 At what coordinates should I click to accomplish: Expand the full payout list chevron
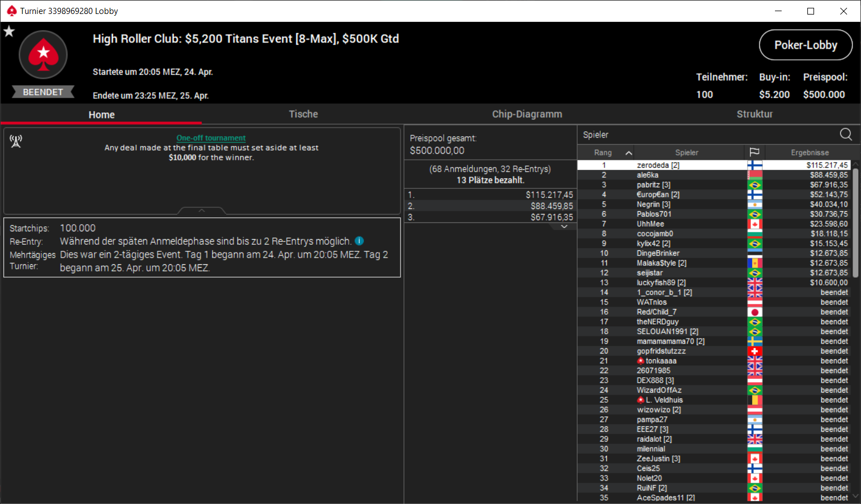point(564,226)
